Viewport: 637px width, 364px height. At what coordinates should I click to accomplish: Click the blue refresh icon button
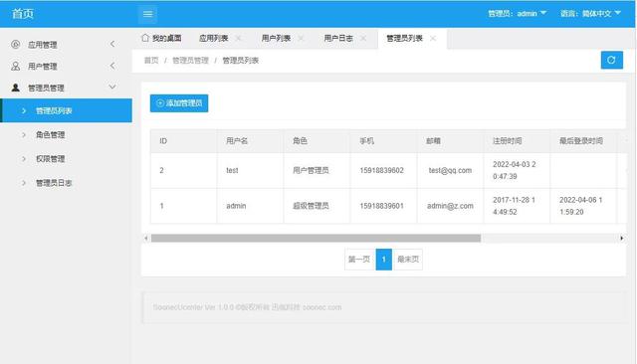click(x=611, y=60)
